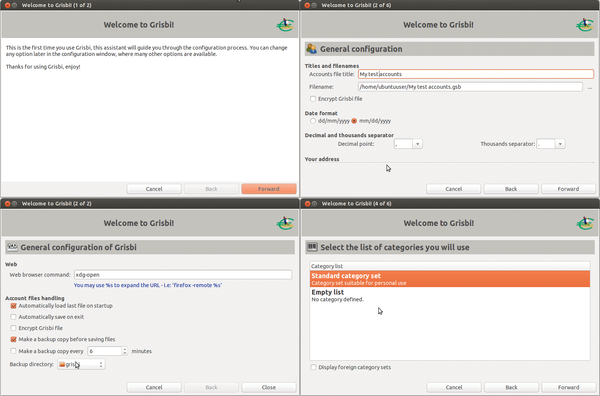600x396 pixels.
Task: Enable Make a backup copy every checkbox
Action: pyautogui.click(x=13, y=351)
